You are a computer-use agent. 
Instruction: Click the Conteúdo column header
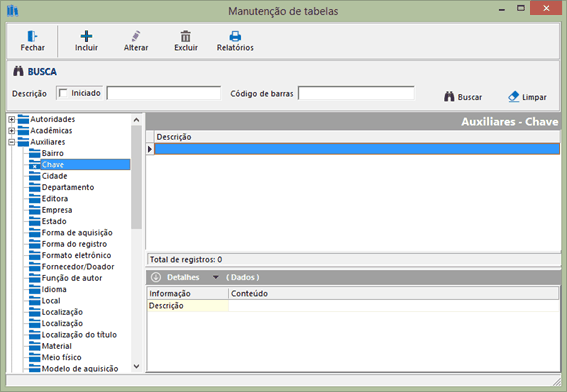394,294
